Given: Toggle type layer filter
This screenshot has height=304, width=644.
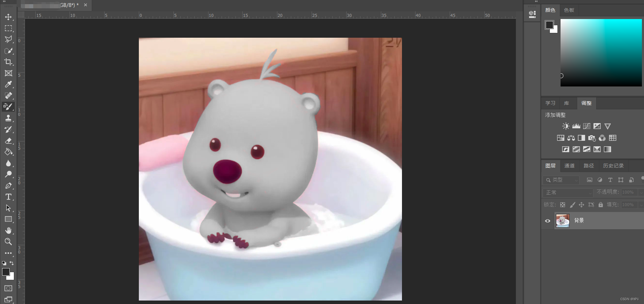Looking at the screenshot, I should [610, 180].
